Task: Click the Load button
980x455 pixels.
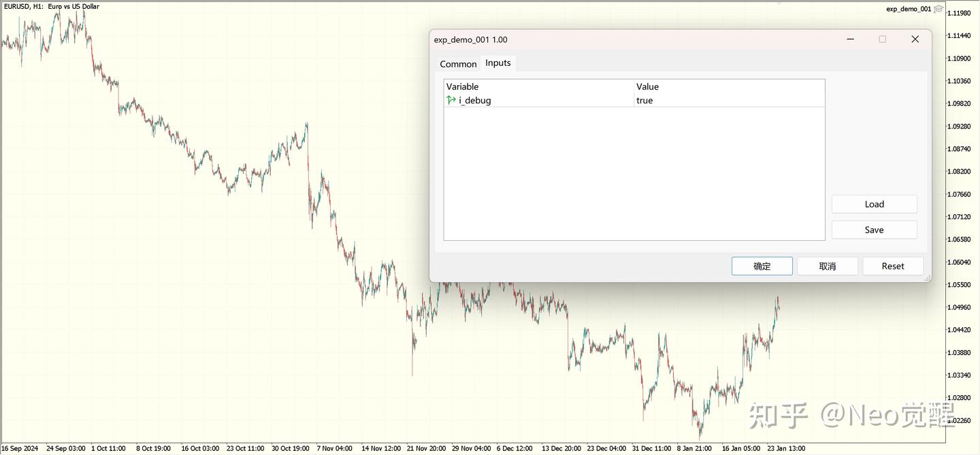Action: [874, 204]
